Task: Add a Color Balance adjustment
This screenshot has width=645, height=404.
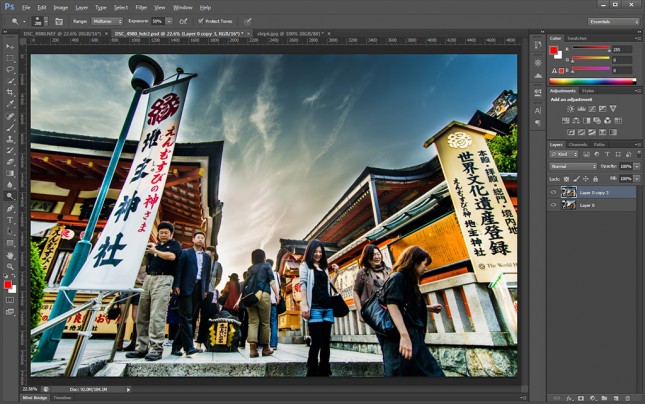Action: point(576,121)
